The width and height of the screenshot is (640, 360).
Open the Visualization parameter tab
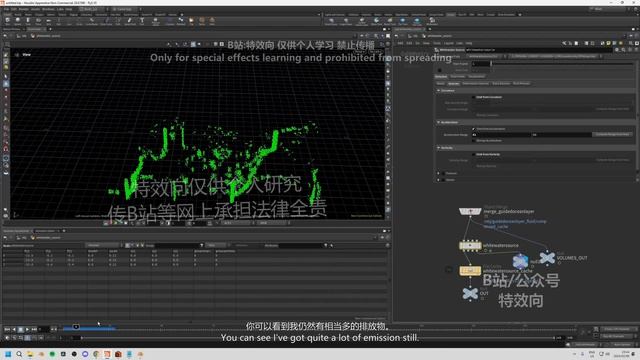[x=476, y=77]
